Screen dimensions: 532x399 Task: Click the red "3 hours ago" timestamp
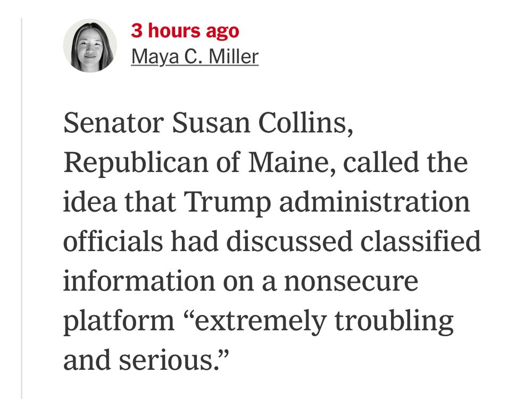pyautogui.click(x=185, y=31)
